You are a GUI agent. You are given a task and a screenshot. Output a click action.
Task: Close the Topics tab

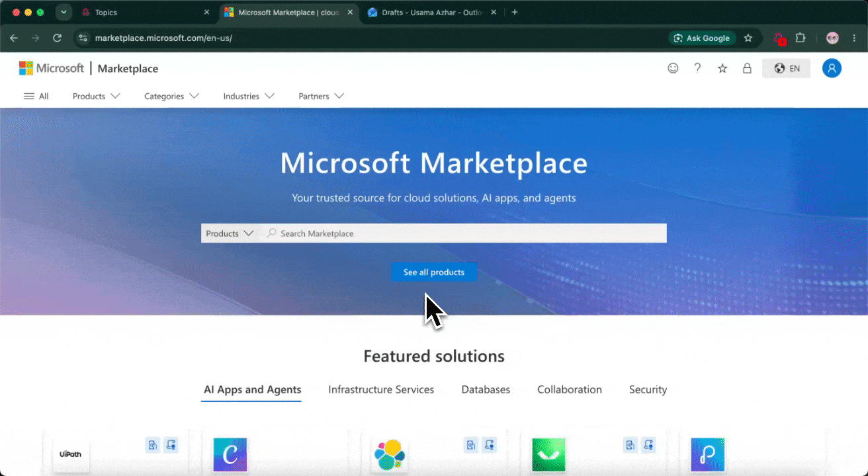(x=206, y=12)
